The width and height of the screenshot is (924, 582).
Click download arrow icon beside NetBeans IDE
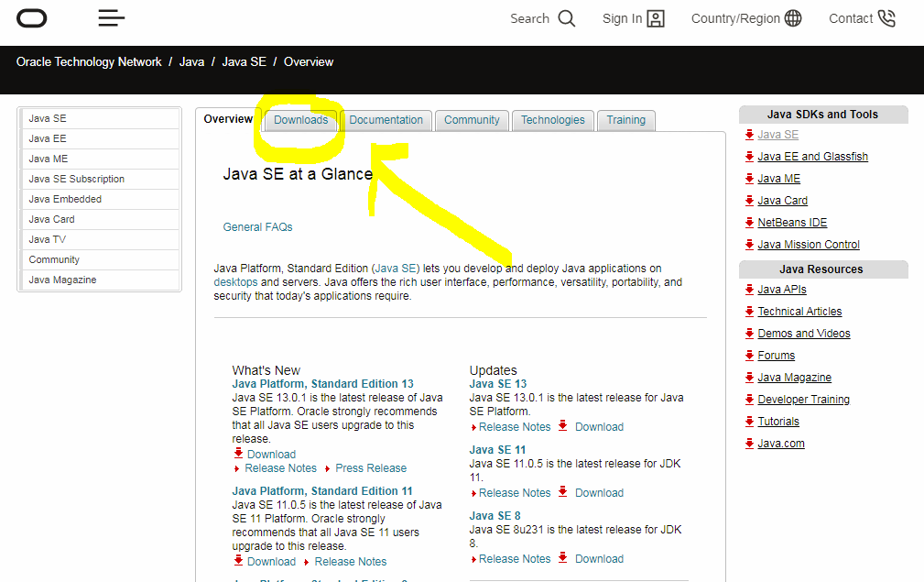pos(749,223)
